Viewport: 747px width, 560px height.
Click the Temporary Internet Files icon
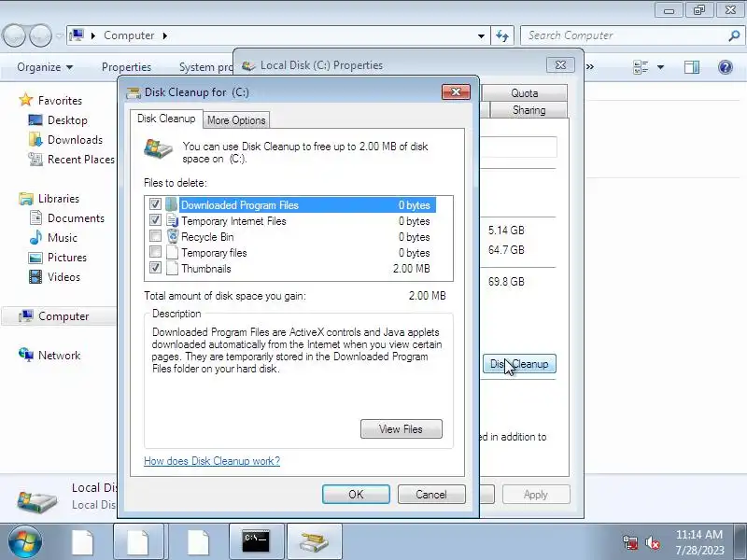click(172, 220)
